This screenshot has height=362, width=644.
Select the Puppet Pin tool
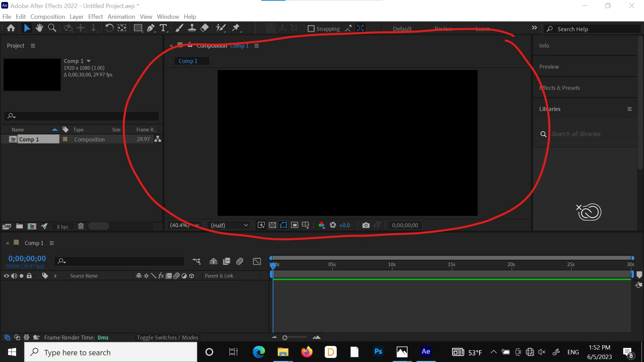tap(236, 28)
